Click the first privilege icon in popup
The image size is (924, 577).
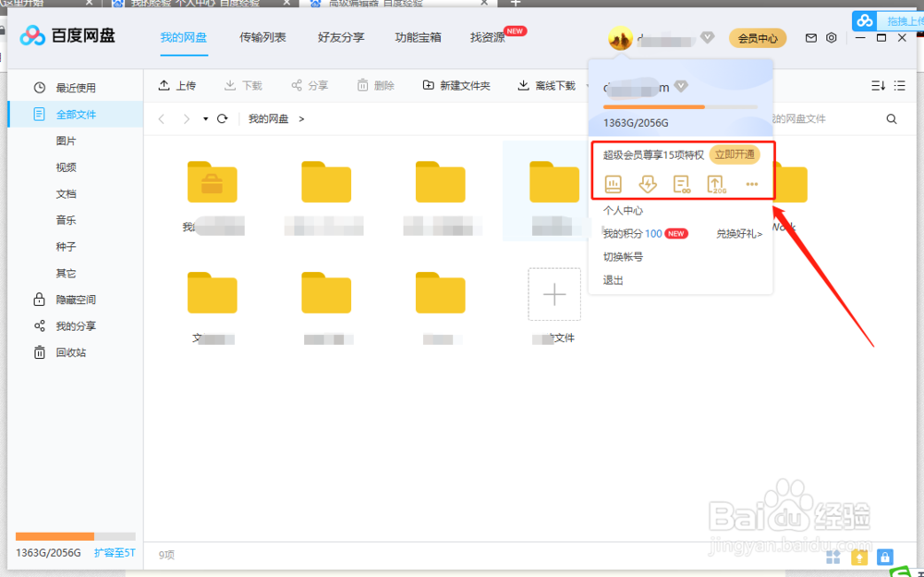tap(613, 184)
